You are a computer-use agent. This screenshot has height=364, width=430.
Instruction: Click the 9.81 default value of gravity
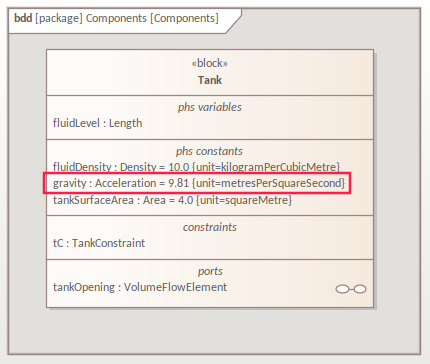pos(179,183)
